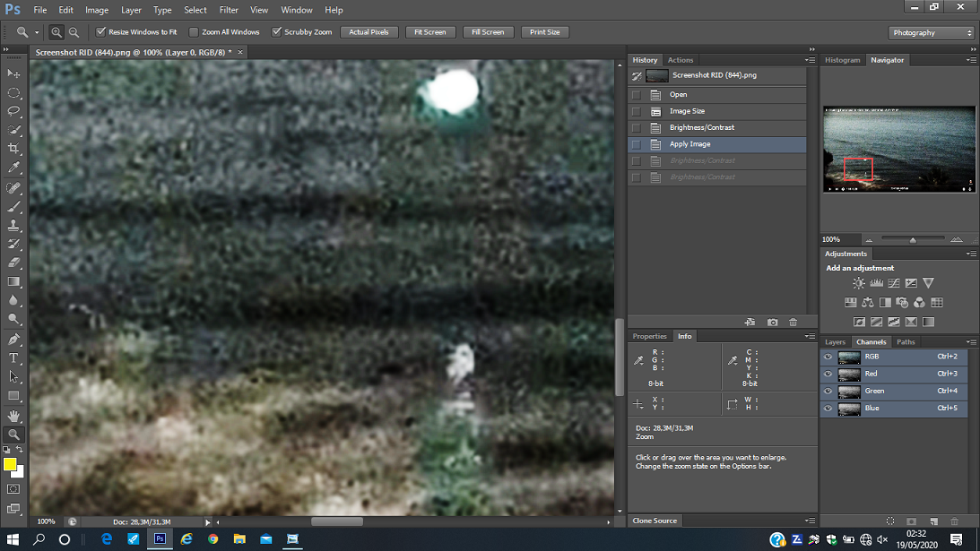Open the Filter menu
This screenshot has height=551, width=980.
pos(229,10)
